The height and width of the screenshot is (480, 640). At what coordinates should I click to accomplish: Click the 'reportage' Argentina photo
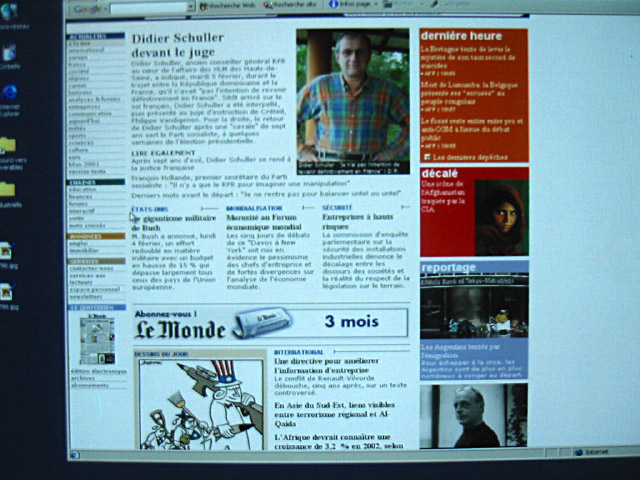click(x=474, y=306)
